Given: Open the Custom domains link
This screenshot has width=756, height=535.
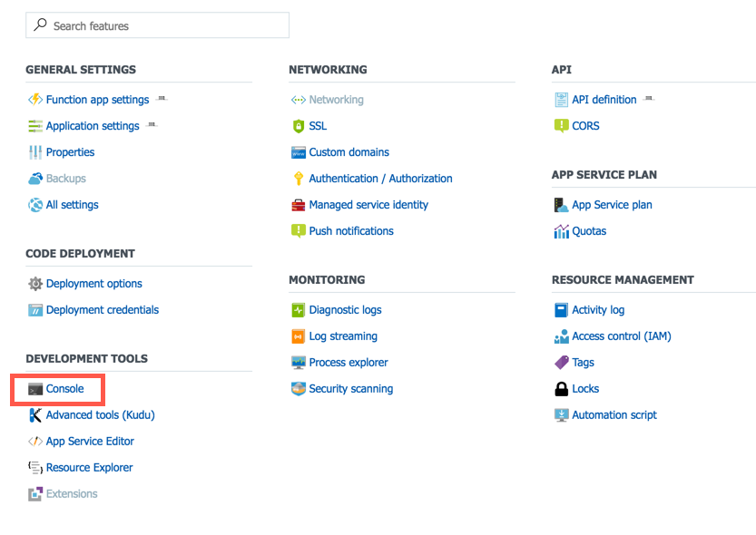Looking at the screenshot, I should [x=349, y=152].
